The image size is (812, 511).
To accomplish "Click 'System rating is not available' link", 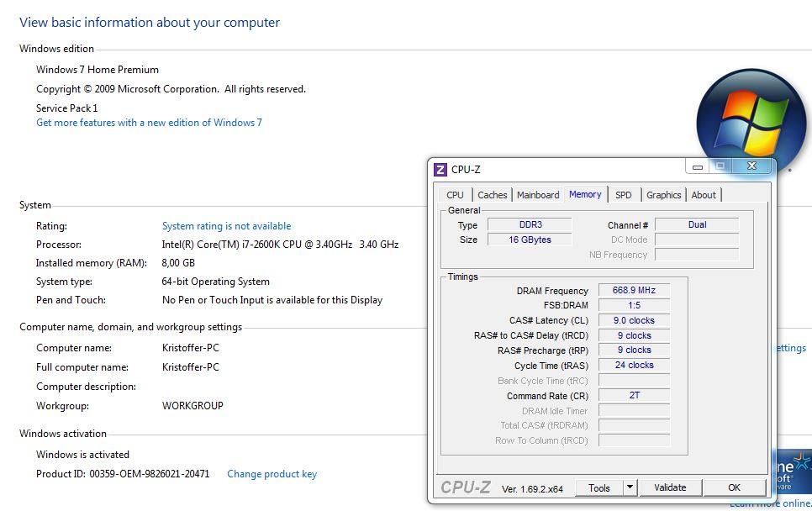I will pyautogui.click(x=226, y=226).
